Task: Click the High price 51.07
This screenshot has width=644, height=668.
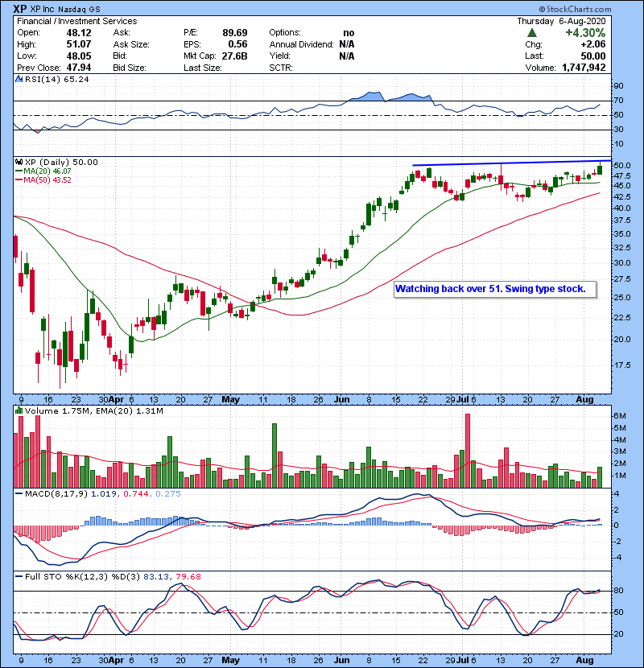Action: pyautogui.click(x=79, y=44)
